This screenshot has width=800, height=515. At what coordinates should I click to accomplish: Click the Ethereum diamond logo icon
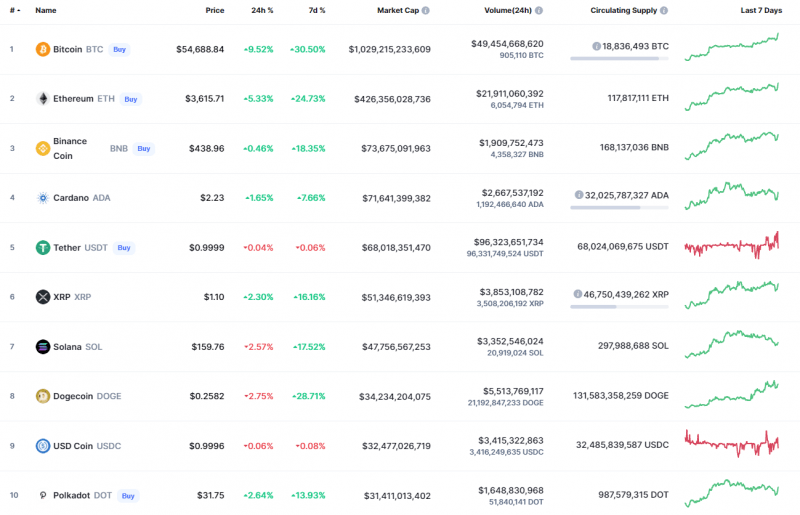click(x=43, y=99)
